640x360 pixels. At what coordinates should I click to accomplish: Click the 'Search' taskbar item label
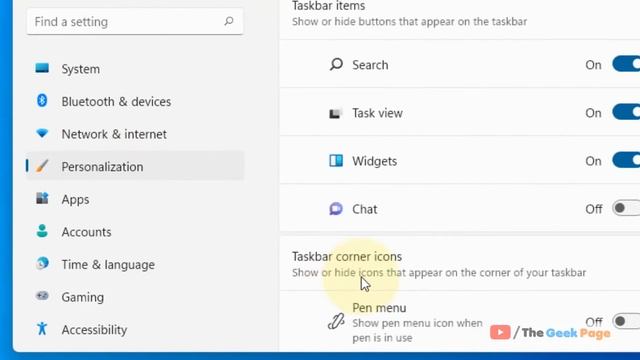click(x=370, y=65)
